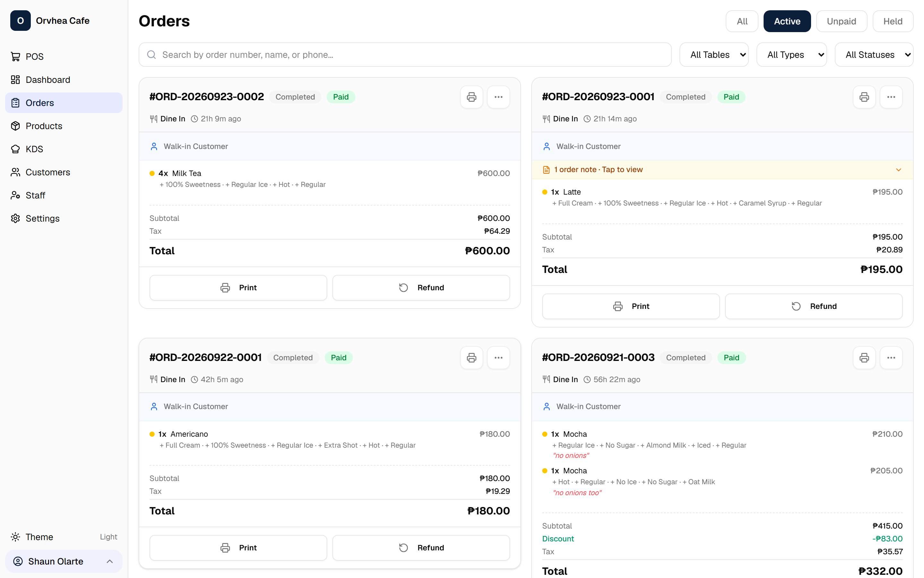Open the All Types dropdown
924x578 pixels.
tap(791, 55)
